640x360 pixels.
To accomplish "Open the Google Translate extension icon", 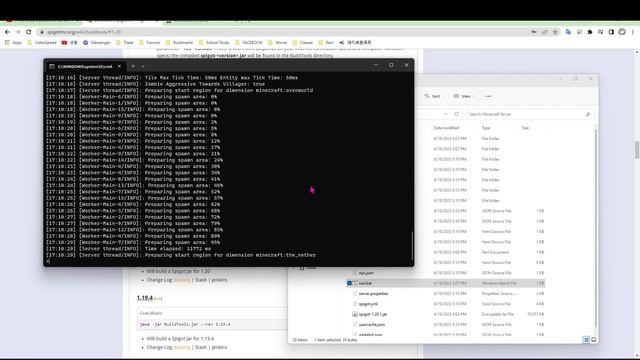I will coord(568,32).
